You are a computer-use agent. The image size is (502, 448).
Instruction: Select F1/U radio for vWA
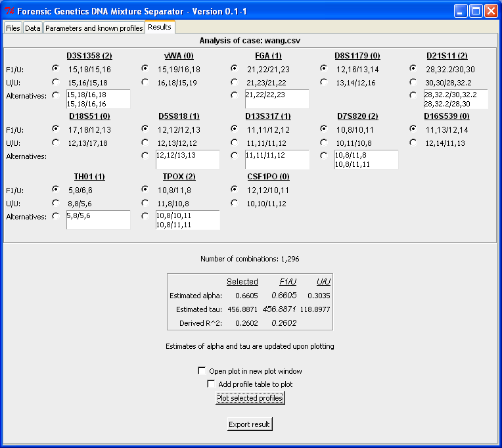point(145,68)
